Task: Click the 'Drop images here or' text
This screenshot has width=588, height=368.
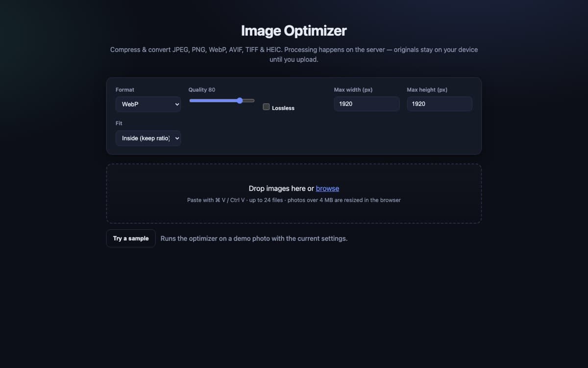Action: (x=281, y=188)
